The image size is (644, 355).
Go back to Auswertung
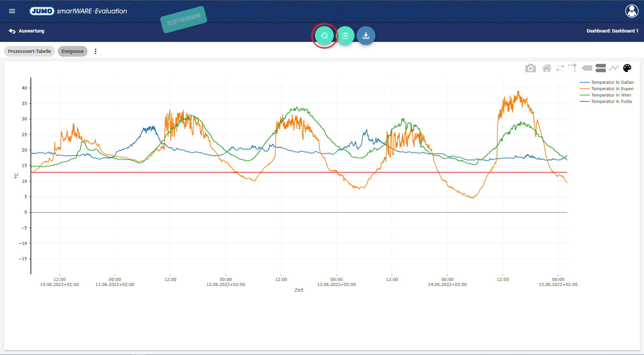[27, 31]
